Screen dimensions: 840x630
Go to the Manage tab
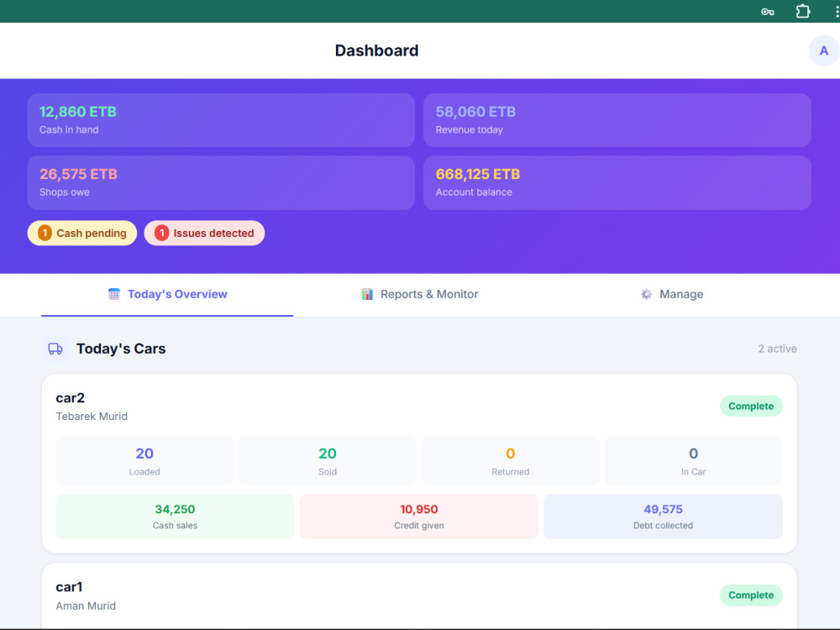672,294
